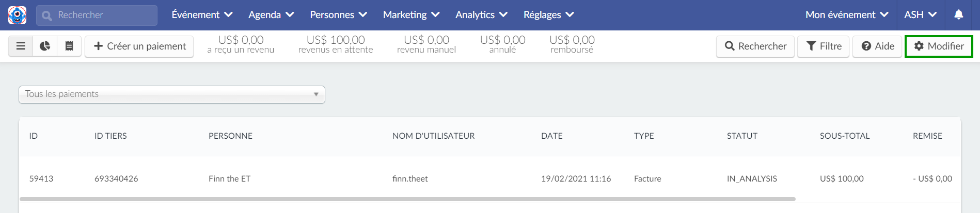980x213 pixels.
Task: Open the notifications bell
Action: click(x=958, y=14)
